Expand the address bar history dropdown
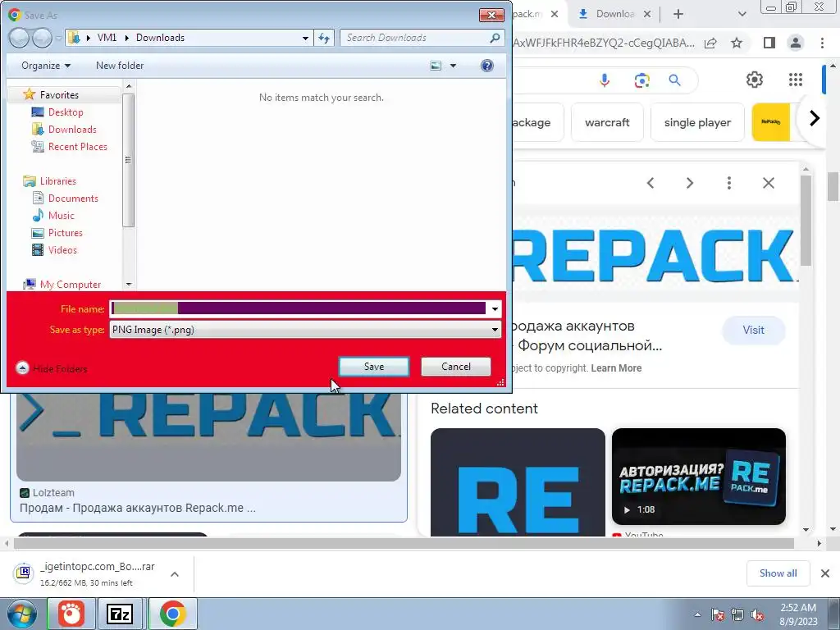 tap(305, 38)
